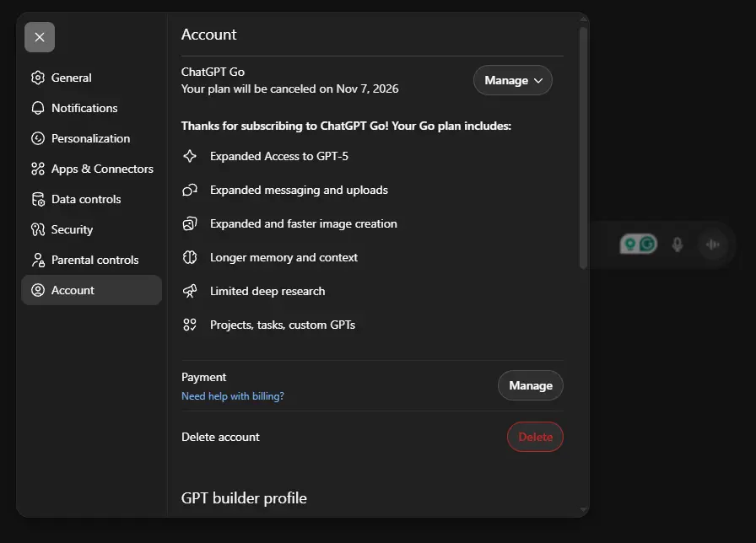Click the Notifications bell icon

click(38, 108)
